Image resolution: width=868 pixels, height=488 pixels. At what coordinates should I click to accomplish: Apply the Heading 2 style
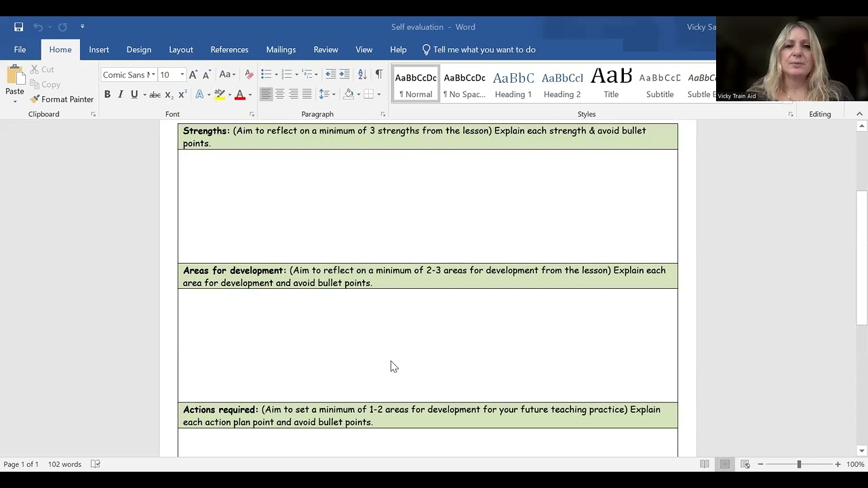pyautogui.click(x=562, y=84)
